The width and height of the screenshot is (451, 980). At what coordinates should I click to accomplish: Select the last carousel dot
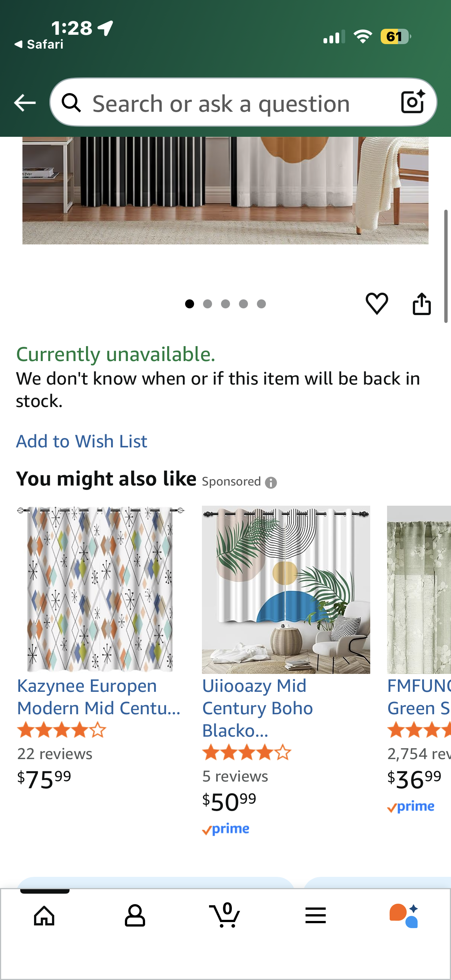[x=262, y=303]
